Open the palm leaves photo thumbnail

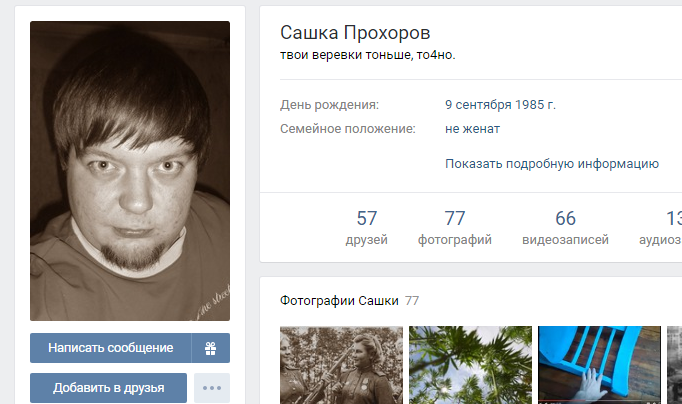[470, 365]
